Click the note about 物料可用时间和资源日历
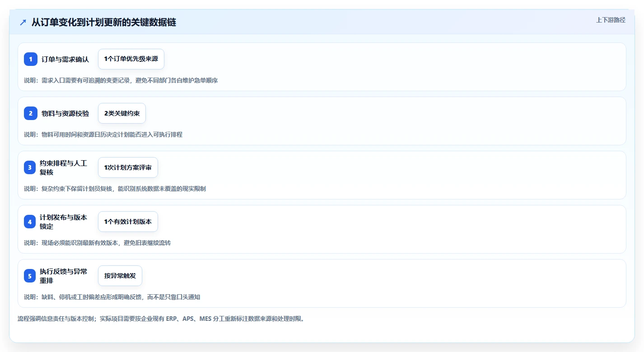This screenshot has height=352, width=644. click(103, 134)
